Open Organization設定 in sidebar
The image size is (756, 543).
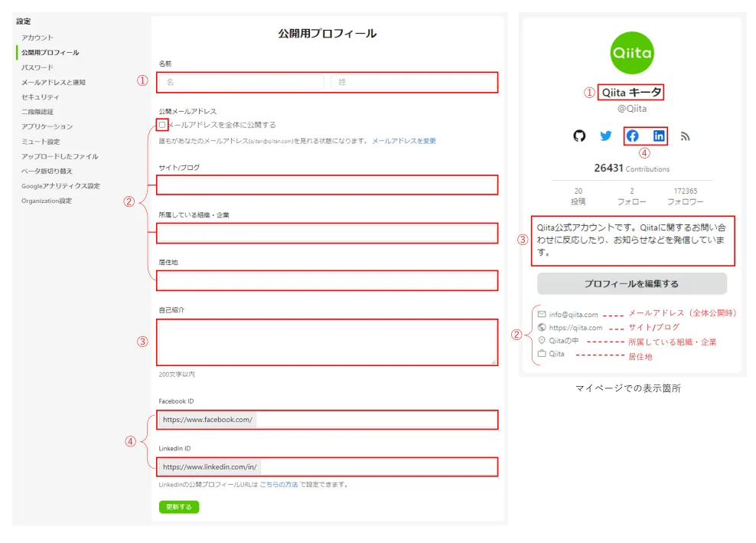(46, 201)
